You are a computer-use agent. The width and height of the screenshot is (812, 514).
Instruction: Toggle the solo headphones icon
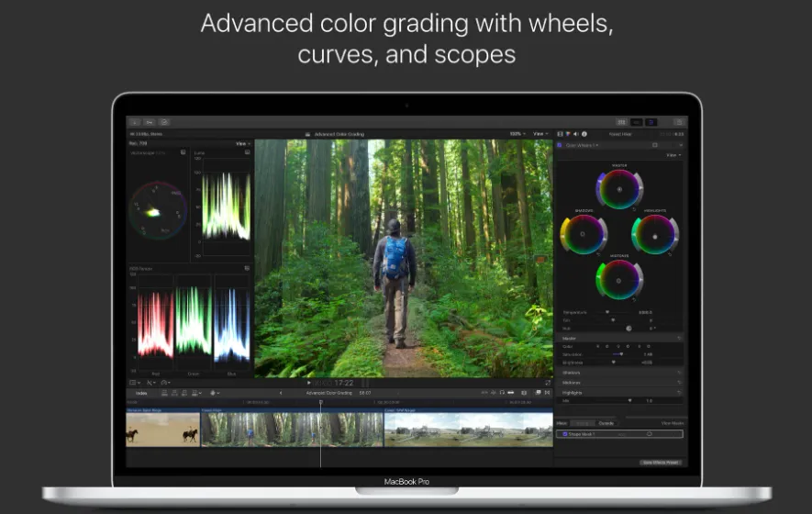coord(502,393)
